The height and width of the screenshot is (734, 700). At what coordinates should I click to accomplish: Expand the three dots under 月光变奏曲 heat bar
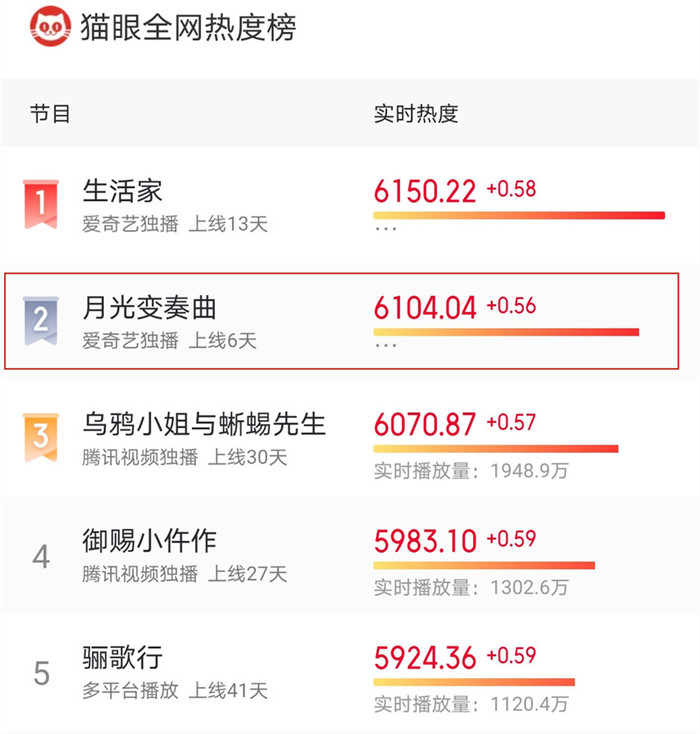pyautogui.click(x=386, y=345)
